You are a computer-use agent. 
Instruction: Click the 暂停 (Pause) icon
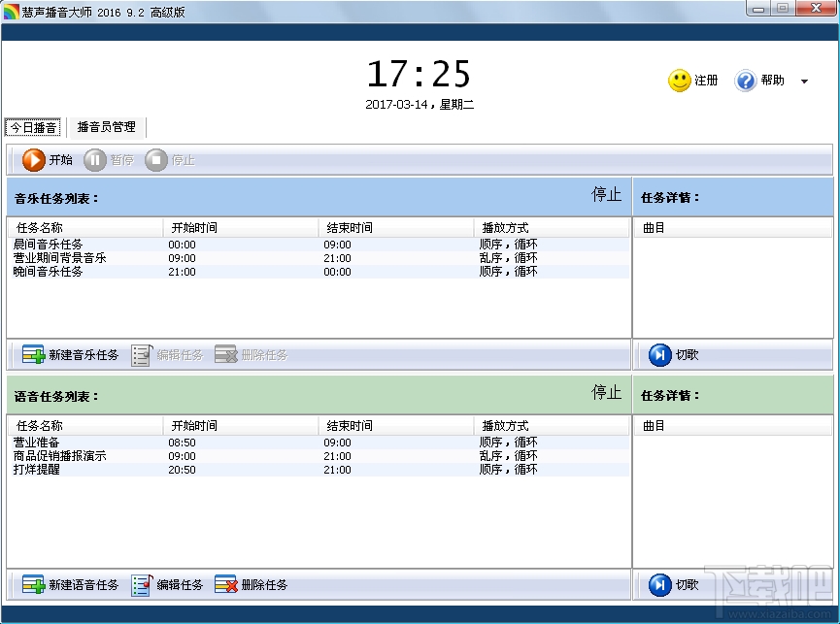pyautogui.click(x=95, y=160)
